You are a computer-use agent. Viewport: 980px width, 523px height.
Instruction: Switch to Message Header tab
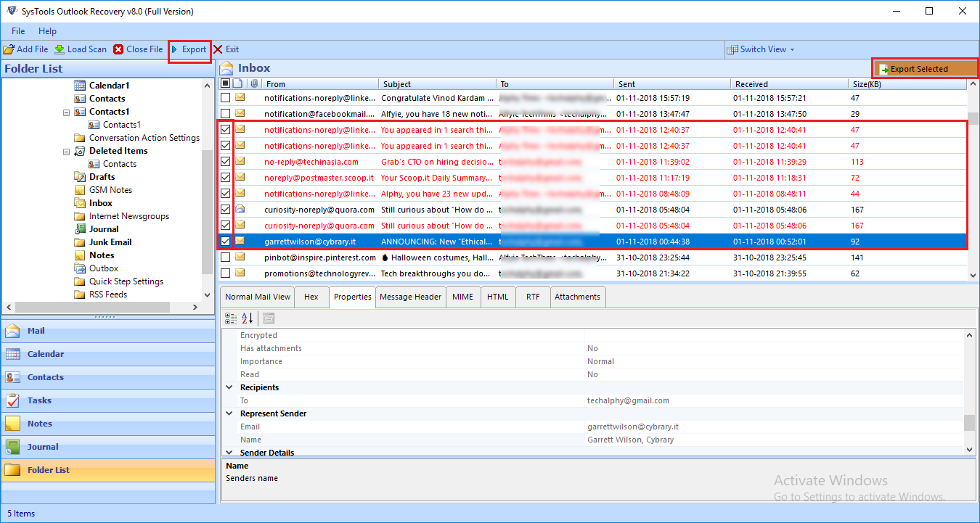pos(410,297)
